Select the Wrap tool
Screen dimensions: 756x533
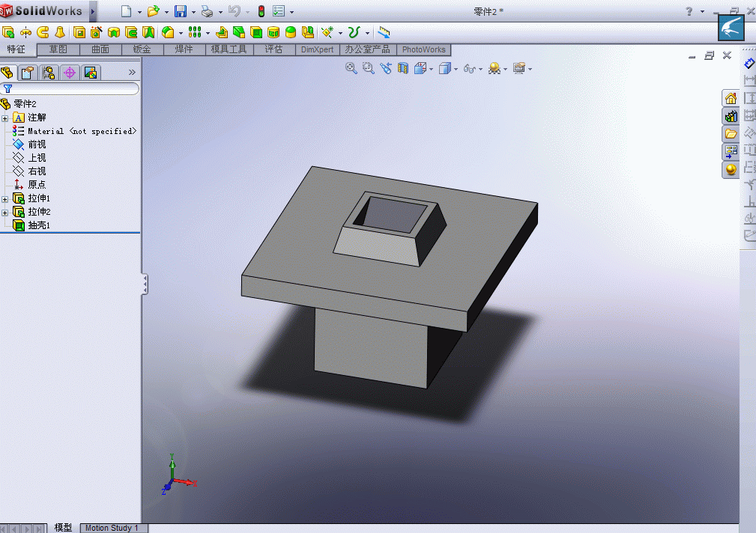point(273,32)
